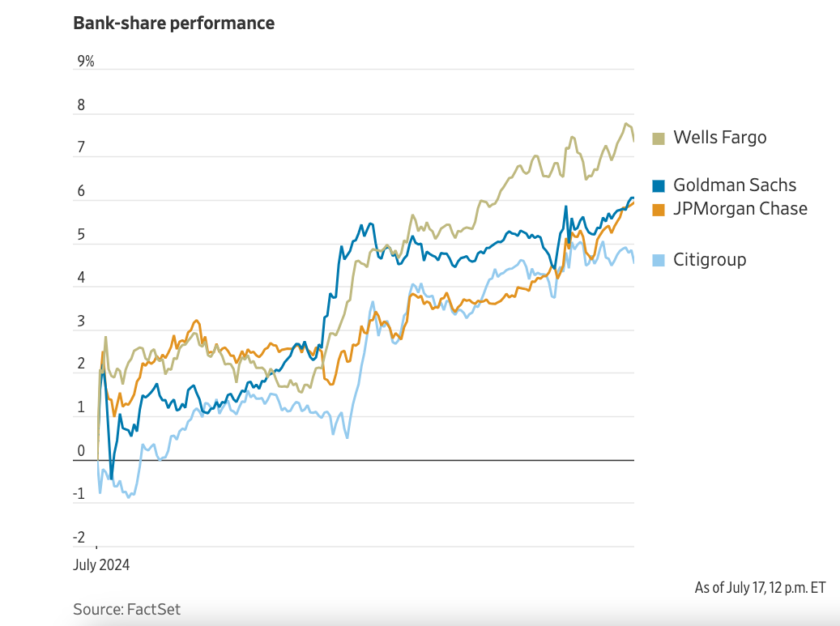
Task: Click the As of July 17 timestamp note
Action: pyautogui.click(x=760, y=587)
